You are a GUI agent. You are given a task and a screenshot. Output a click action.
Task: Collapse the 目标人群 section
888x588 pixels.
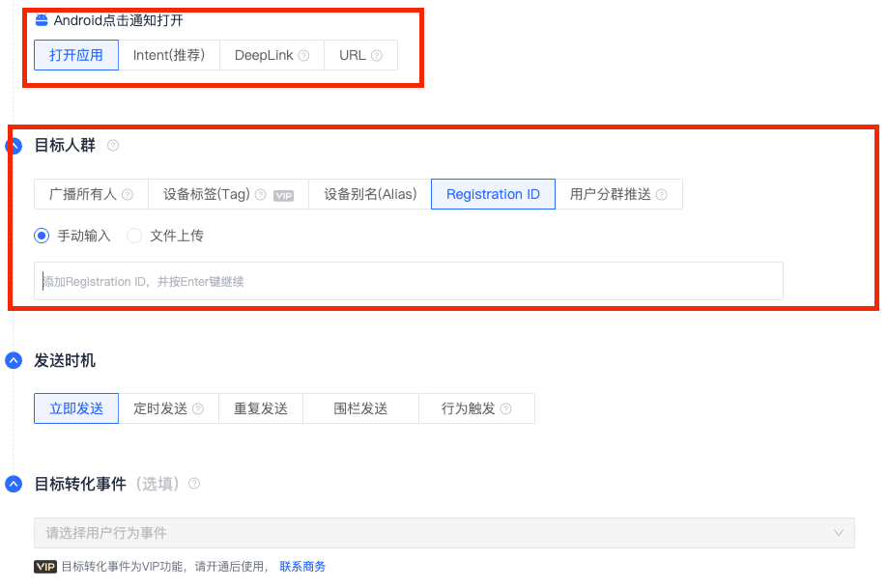tap(14, 147)
